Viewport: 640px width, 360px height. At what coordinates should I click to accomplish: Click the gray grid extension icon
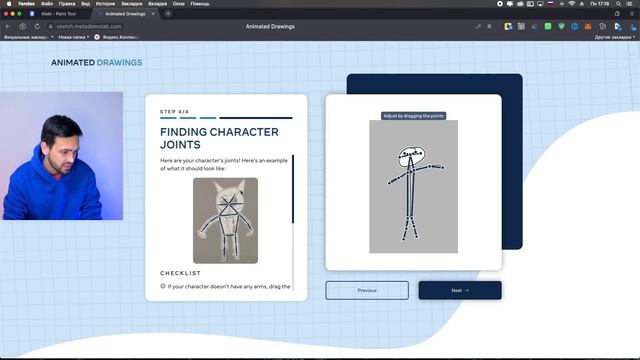point(521,27)
